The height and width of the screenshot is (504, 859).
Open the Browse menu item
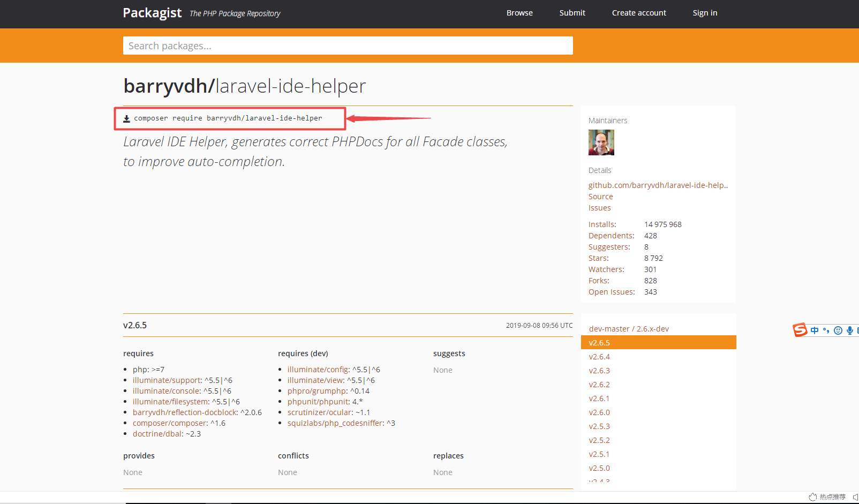(519, 13)
